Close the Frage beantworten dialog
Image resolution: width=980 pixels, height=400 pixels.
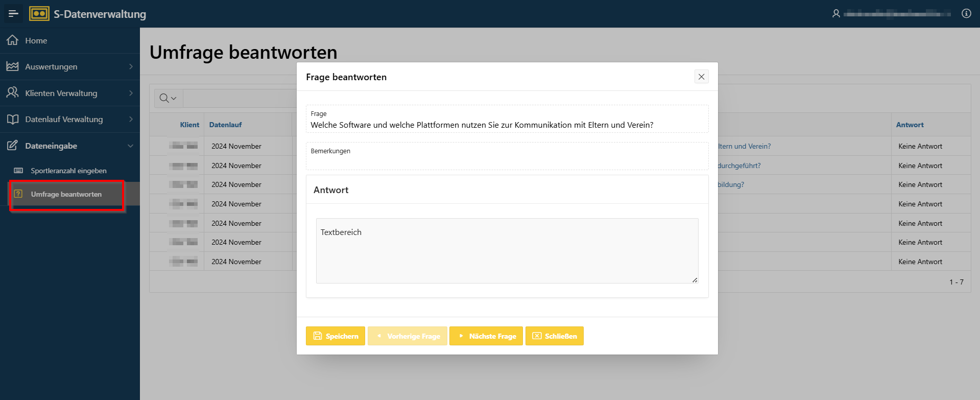point(701,77)
